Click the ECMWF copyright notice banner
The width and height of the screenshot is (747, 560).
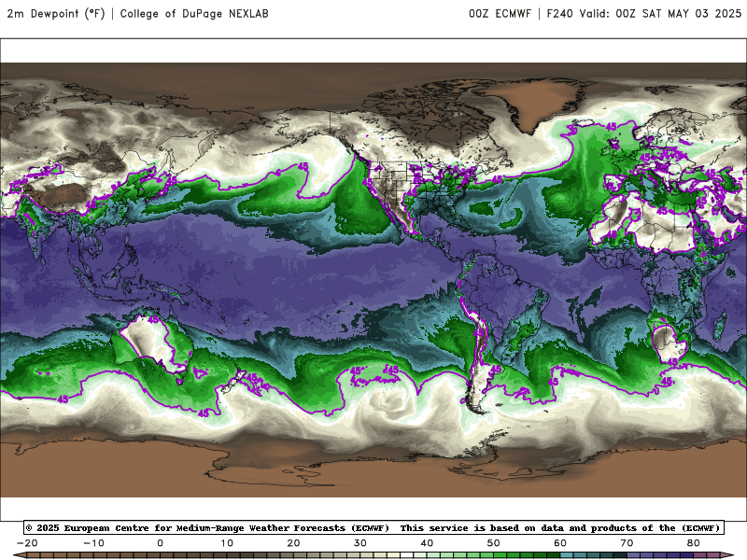[374, 527]
